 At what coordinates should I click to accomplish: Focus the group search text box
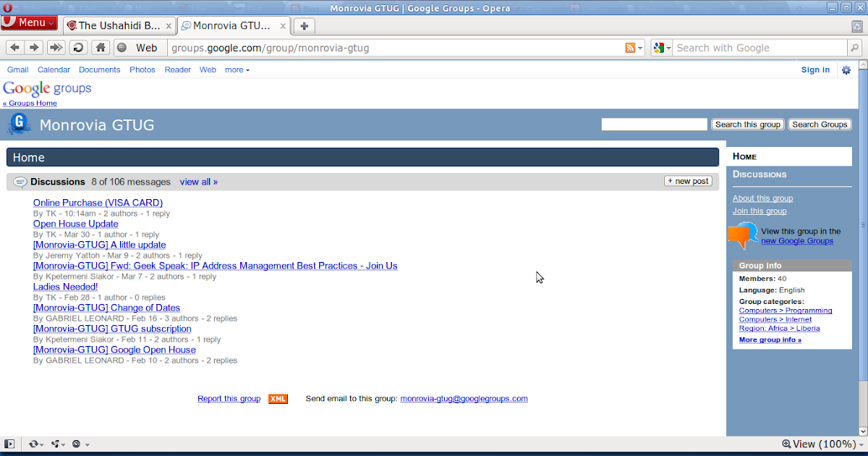click(654, 124)
